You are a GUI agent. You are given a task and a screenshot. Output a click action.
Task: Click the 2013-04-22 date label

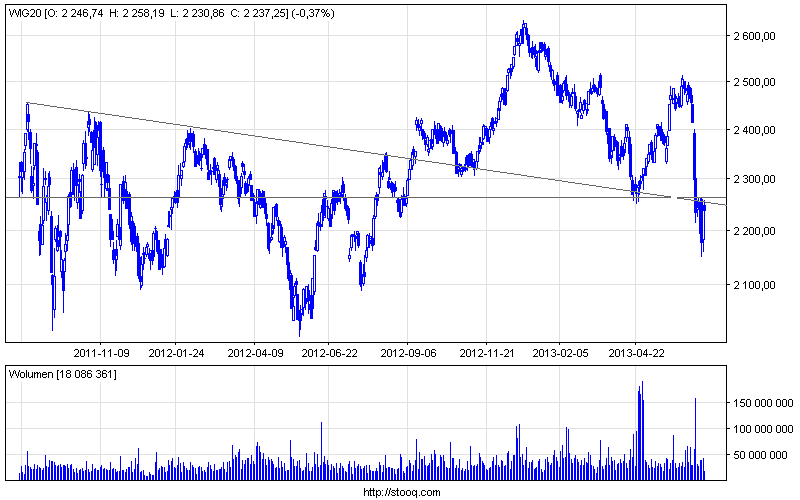pos(636,353)
